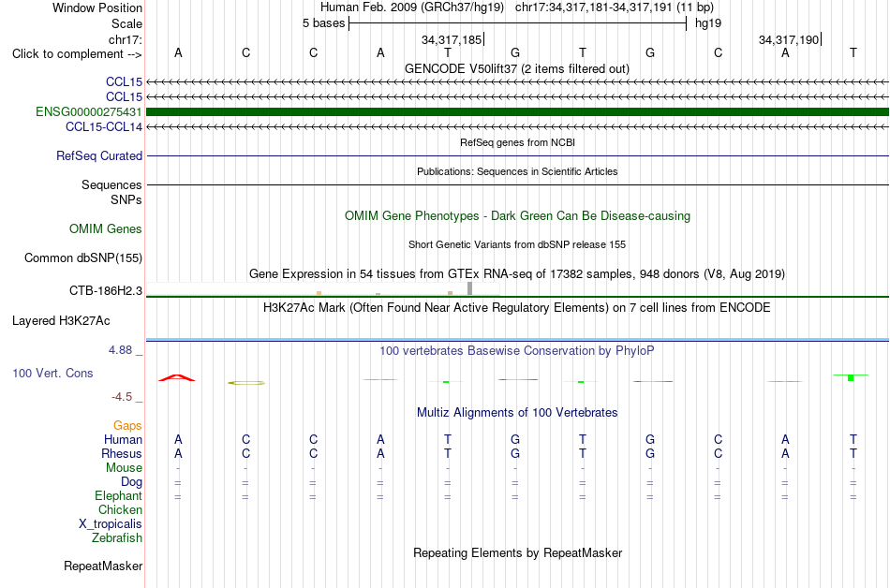Open the RefSeq Curated track label
890x588 pixels.
[99, 155]
